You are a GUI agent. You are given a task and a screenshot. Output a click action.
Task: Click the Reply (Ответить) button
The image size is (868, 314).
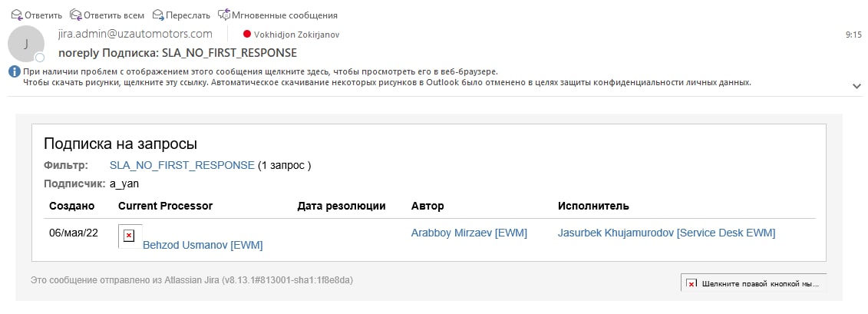(x=37, y=15)
